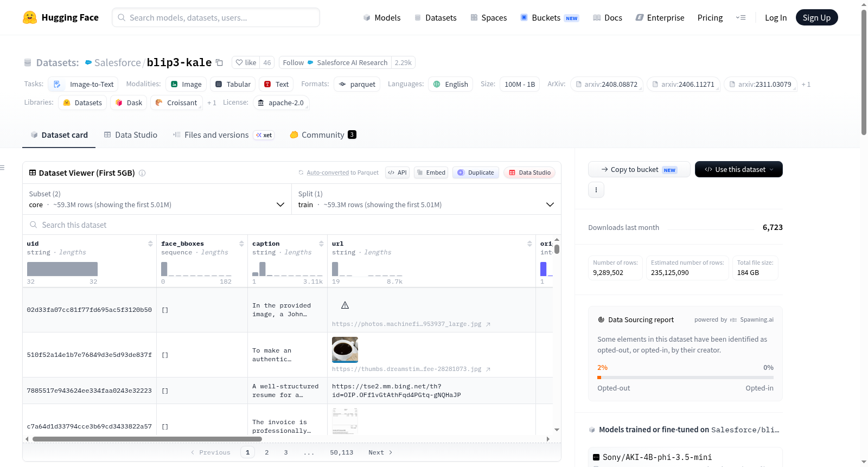Sort the face_bboxes column
The height and width of the screenshot is (467, 868).
point(241,244)
